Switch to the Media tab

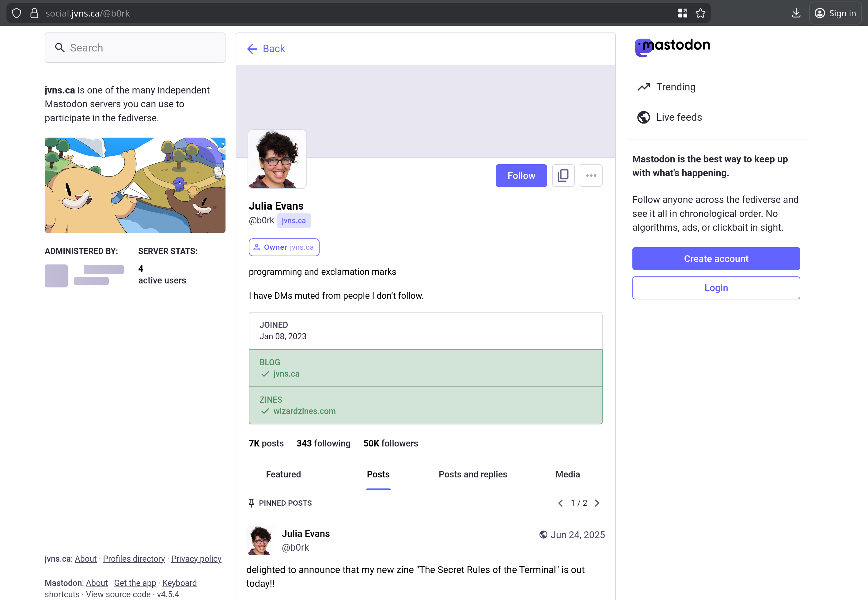(567, 474)
